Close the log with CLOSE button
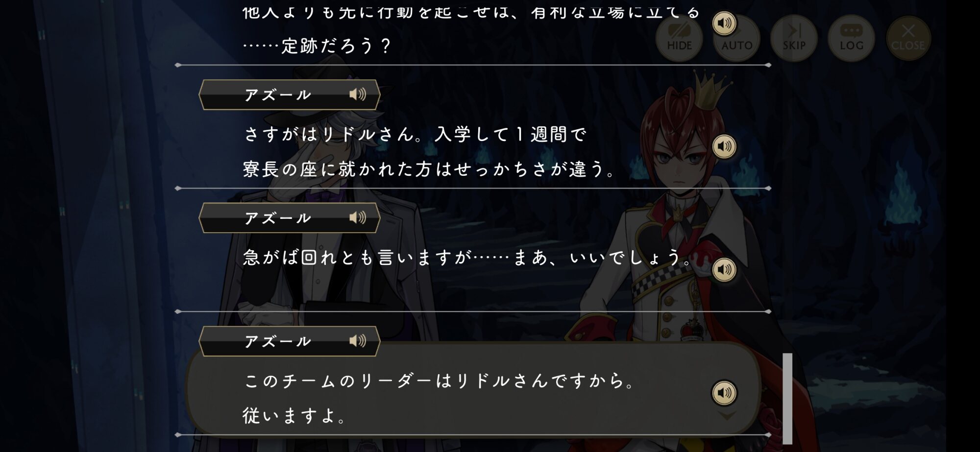Viewport: 980px width, 452px height. (x=908, y=38)
